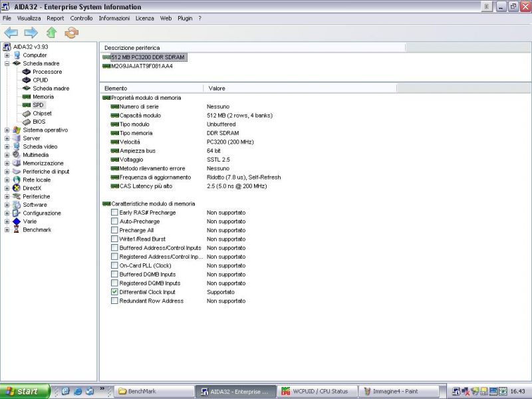Toggle the Buffered DQMB Inputs checkbox

point(114,274)
